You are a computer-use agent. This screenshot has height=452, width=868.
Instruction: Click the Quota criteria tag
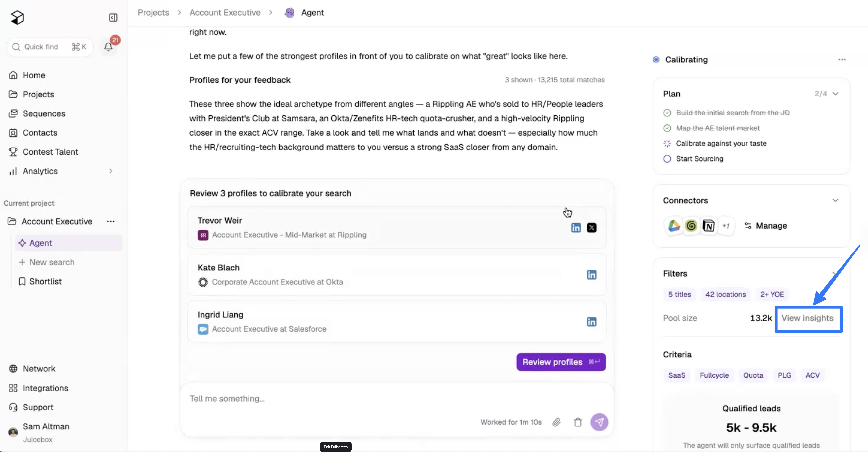[x=753, y=375]
